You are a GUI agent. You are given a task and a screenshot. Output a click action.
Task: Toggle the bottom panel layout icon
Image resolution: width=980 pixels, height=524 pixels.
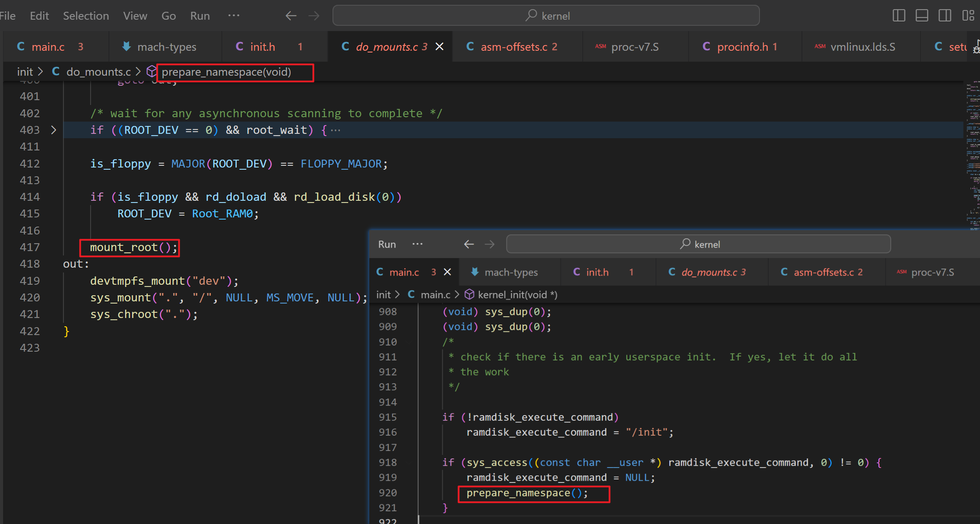[x=922, y=16]
